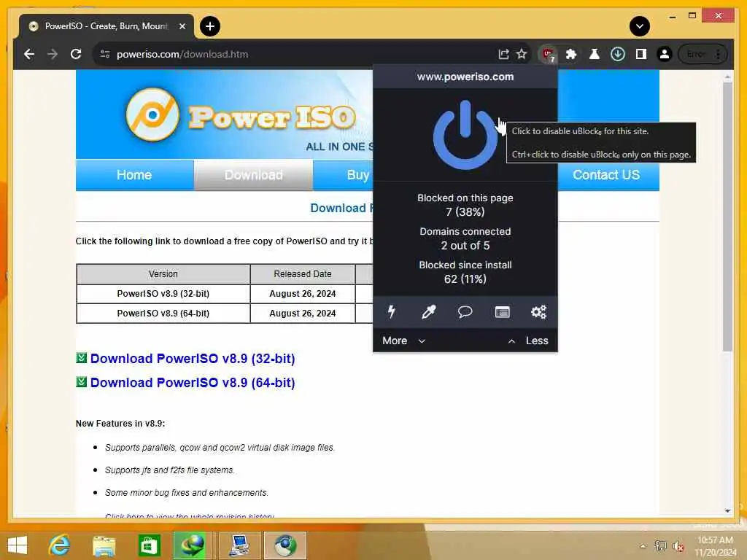Activate the uBlock element picker eyedropper
This screenshot has height=560, width=747.
tap(428, 312)
